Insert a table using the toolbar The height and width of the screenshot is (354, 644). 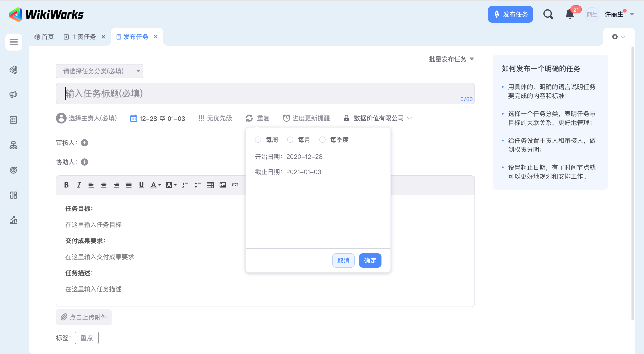[x=210, y=185]
